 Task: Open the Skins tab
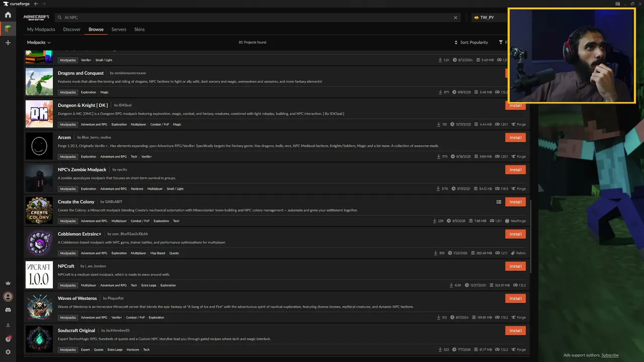click(139, 29)
